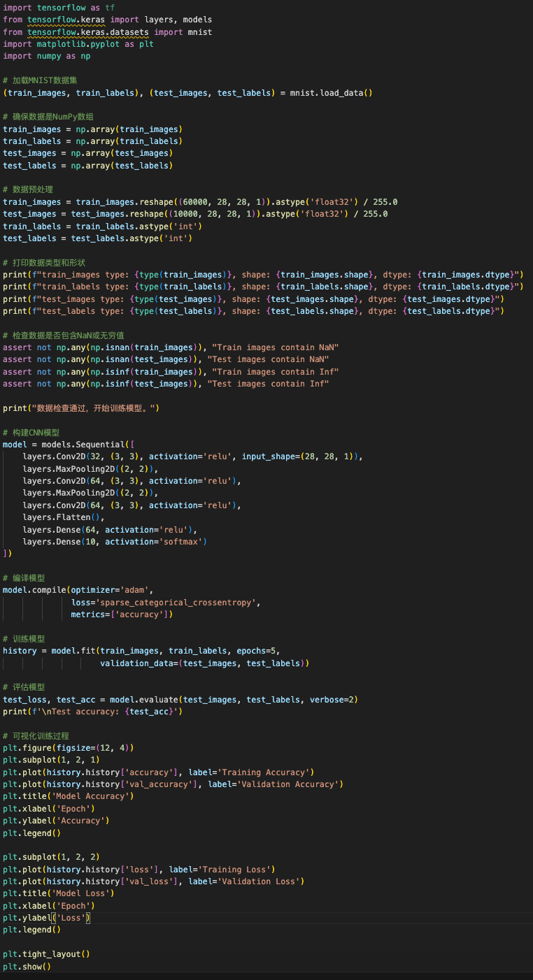Click 'model.compile(optimizer='adam',' line
Image resolution: width=533 pixels, height=980 pixels.
coord(78,590)
